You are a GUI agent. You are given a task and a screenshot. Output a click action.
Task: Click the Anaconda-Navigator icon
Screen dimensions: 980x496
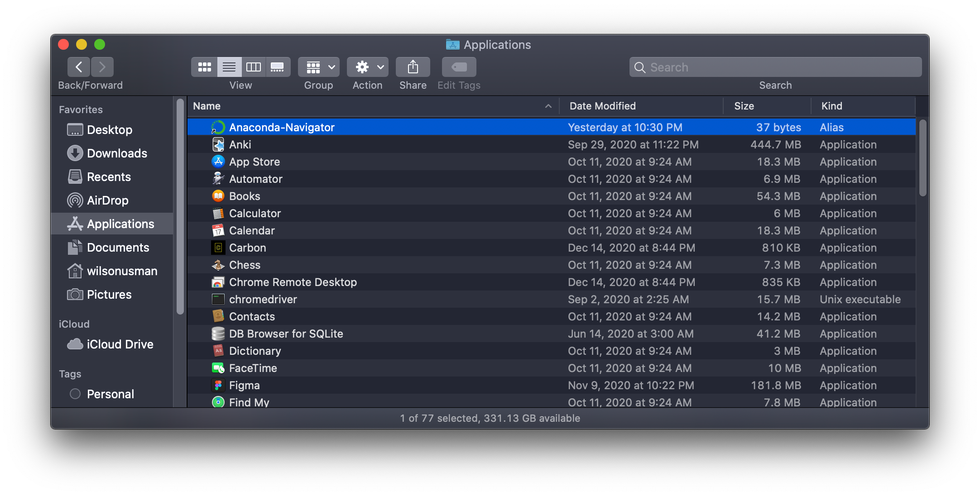pos(218,127)
